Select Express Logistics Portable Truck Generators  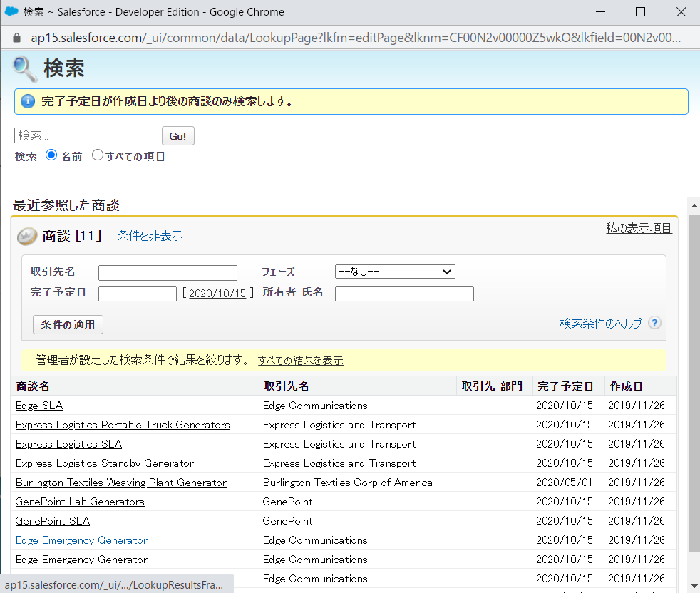[x=123, y=425]
